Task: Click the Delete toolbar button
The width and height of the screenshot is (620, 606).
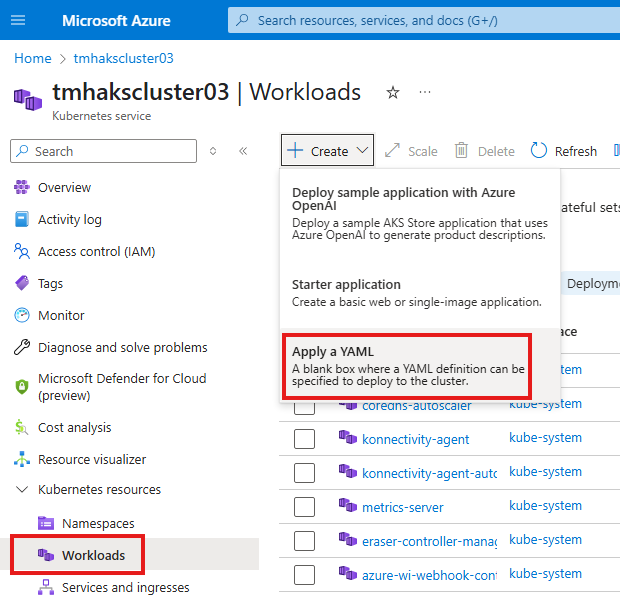Action: (x=484, y=151)
